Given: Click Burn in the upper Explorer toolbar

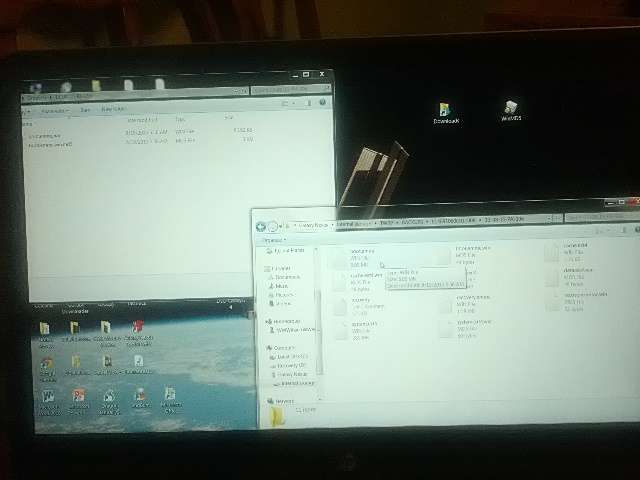Looking at the screenshot, I should [85, 110].
